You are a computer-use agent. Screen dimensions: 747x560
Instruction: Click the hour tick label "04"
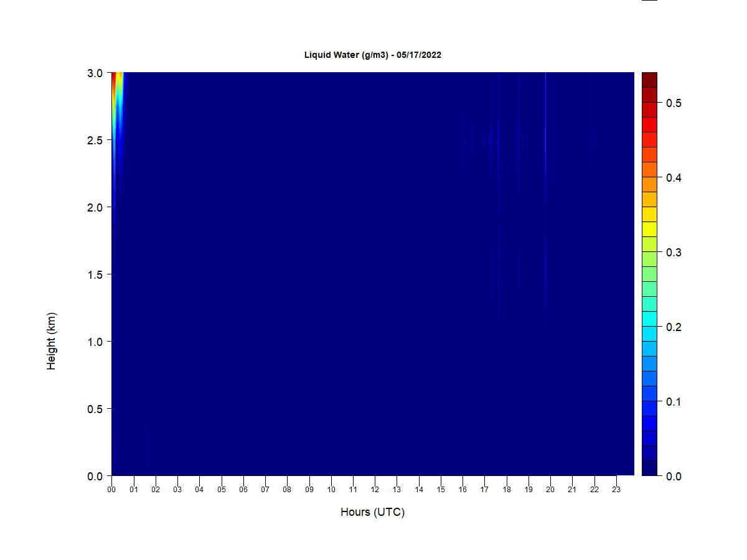[x=199, y=490]
